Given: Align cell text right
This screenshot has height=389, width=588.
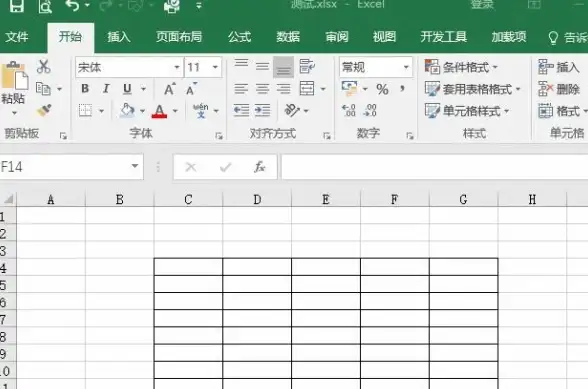Looking at the screenshot, I should pyautogui.click(x=284, y=89).
